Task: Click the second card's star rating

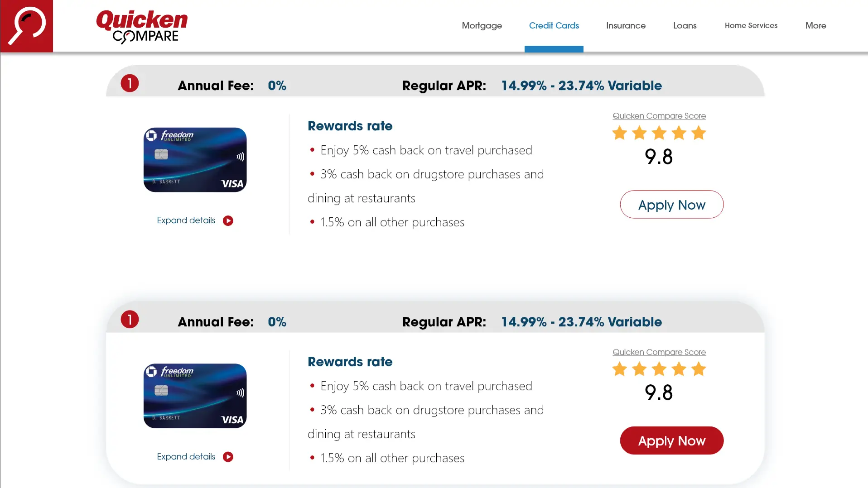Action: [x=659, y=369]
